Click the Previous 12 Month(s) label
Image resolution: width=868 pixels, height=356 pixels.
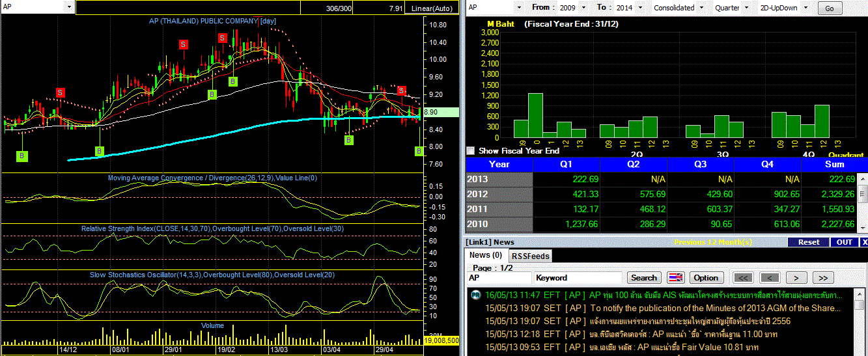[x=713, y=242]
